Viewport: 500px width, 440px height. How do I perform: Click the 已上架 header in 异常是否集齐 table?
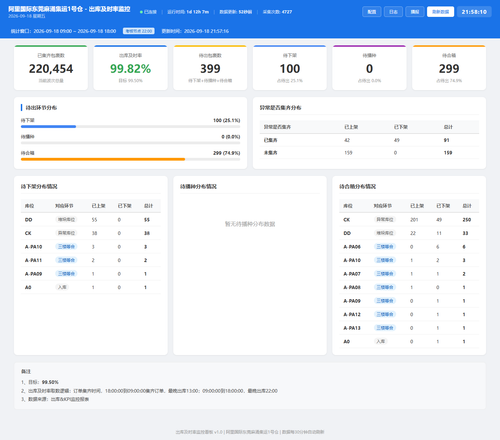tap(351, 127)
